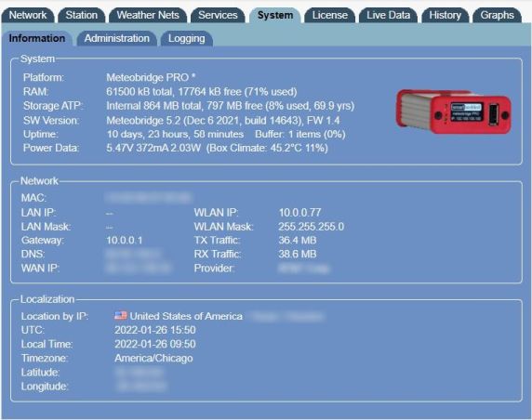The width and height of the screenshot is (532, 420).
Task: Open the Network tab
Action: [x=28, y=15]
